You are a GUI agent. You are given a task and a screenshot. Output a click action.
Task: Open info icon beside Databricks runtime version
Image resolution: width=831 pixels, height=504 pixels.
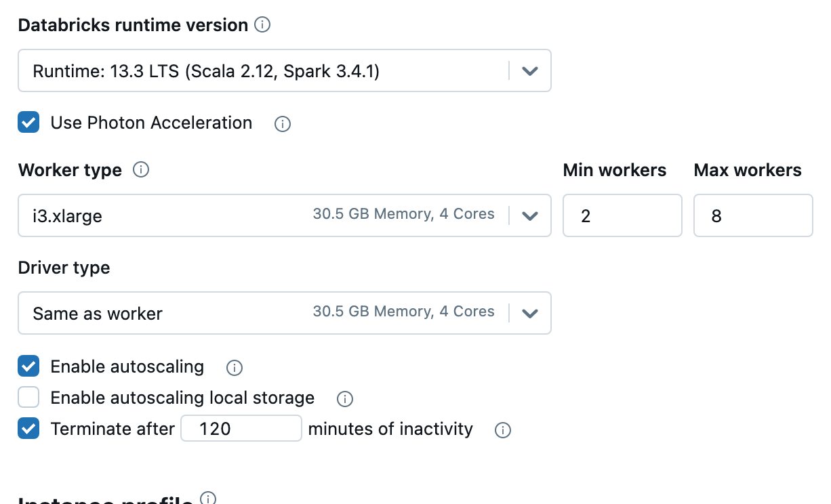click(262, 25)
